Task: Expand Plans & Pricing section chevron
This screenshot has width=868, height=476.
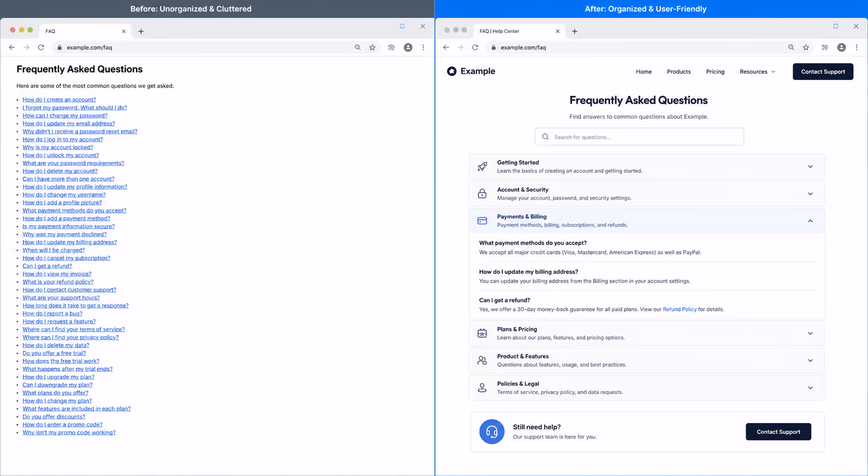Action: click(x=810, y=334)
